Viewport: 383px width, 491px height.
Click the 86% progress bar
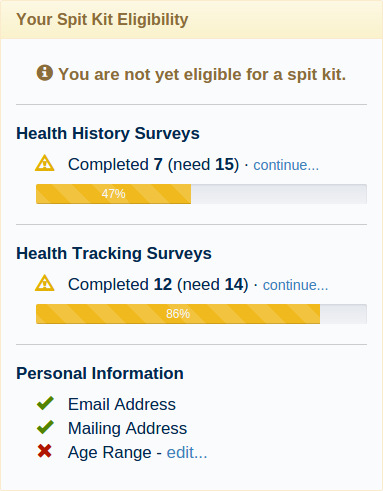(201, 314)
